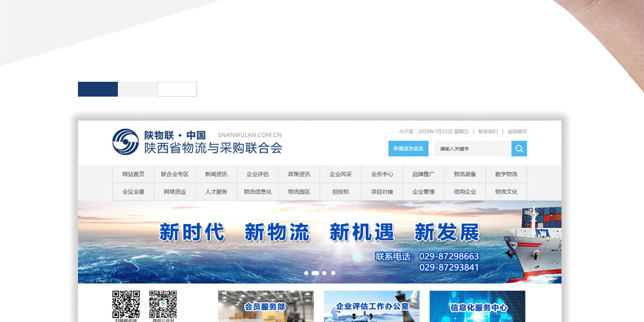Open the 人才服务 menu item

point(216,192)
